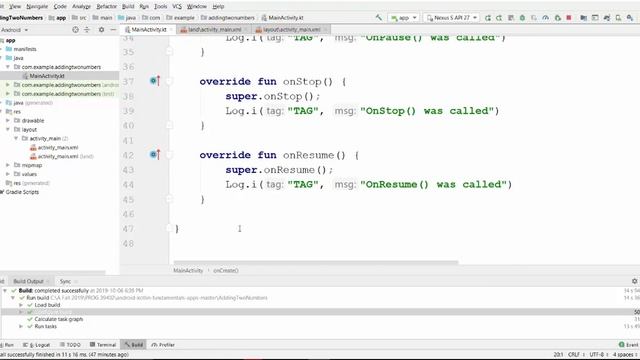Collapse the Run build node in Build Output

pyautogui.click(x=13, y=298)
